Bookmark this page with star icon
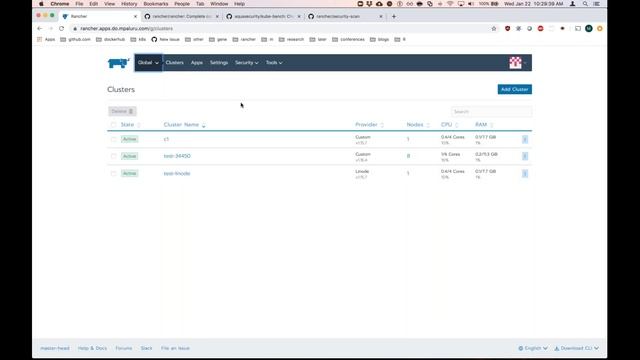This screenshot has width=640, height=360. pyautogui.click(x=494, y=29)
